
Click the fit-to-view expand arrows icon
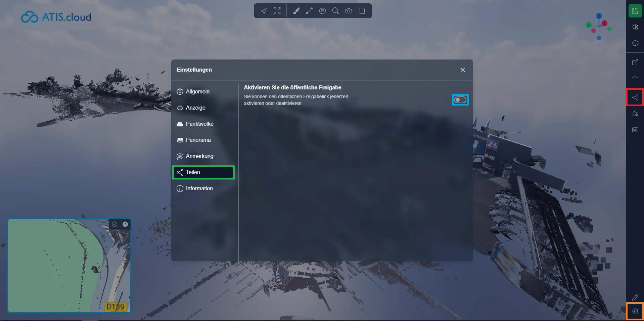(277, 11)
